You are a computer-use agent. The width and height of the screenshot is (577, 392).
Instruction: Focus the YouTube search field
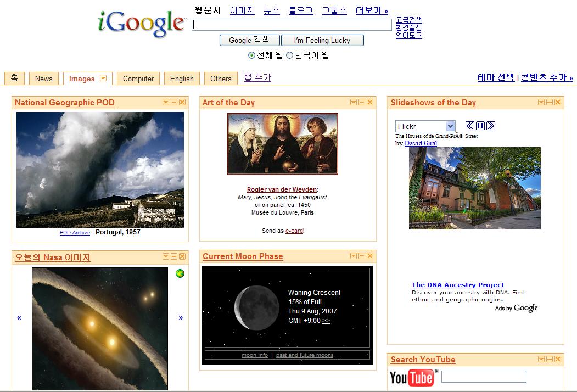point(484,377)
